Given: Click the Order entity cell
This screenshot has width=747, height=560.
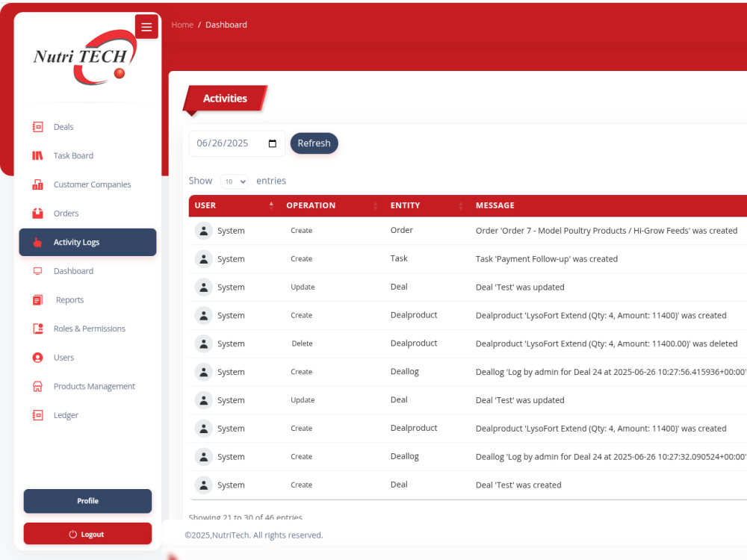Looking at the screenshot, I should (402, 230).
